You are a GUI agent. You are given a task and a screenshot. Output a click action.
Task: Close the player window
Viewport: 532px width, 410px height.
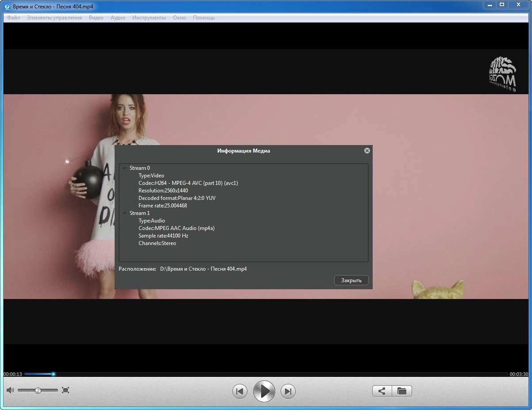coord(518,4)
